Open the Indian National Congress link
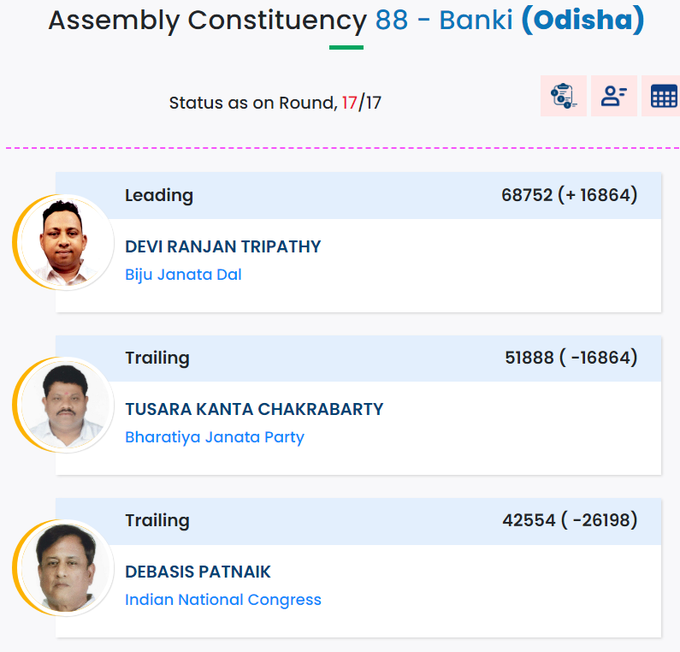The height and width of the screenshot is (652, 680). coord(223,600)
